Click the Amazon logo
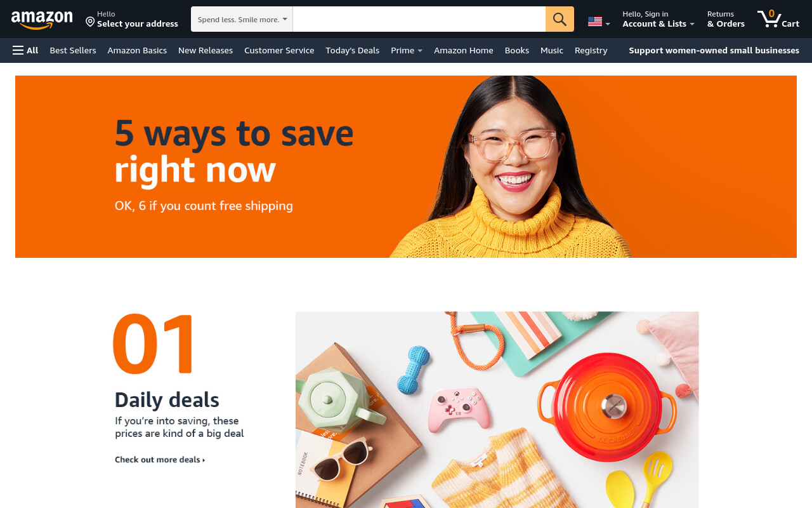The width and height of the screenshot is (812, 508). point(42,20)
